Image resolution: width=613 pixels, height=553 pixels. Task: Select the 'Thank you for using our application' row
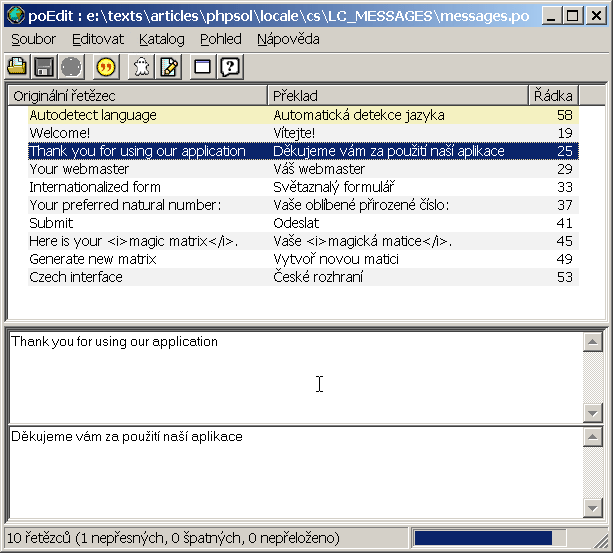click(303, 151)
